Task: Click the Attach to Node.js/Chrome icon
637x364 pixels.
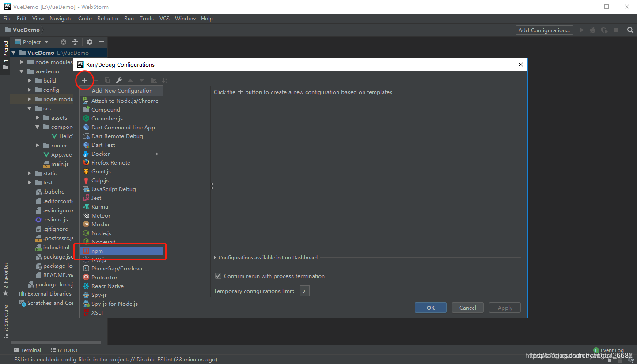Action: 86,101
